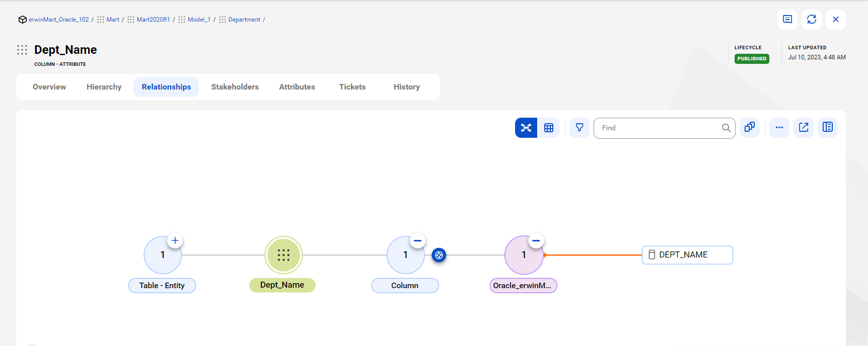Click the Column label pill
Screen dimensions: 868x346
click(405, 286)
